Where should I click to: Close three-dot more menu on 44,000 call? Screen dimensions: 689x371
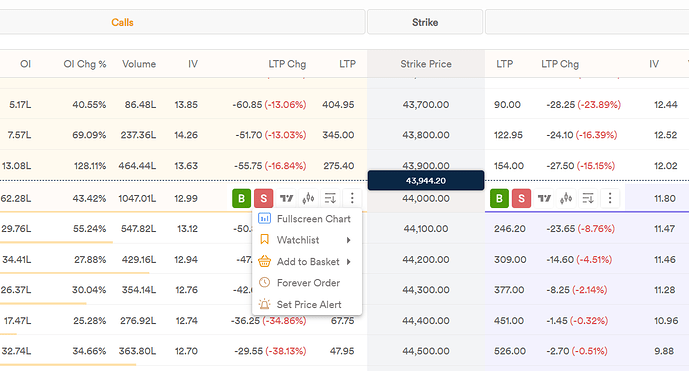352,198
